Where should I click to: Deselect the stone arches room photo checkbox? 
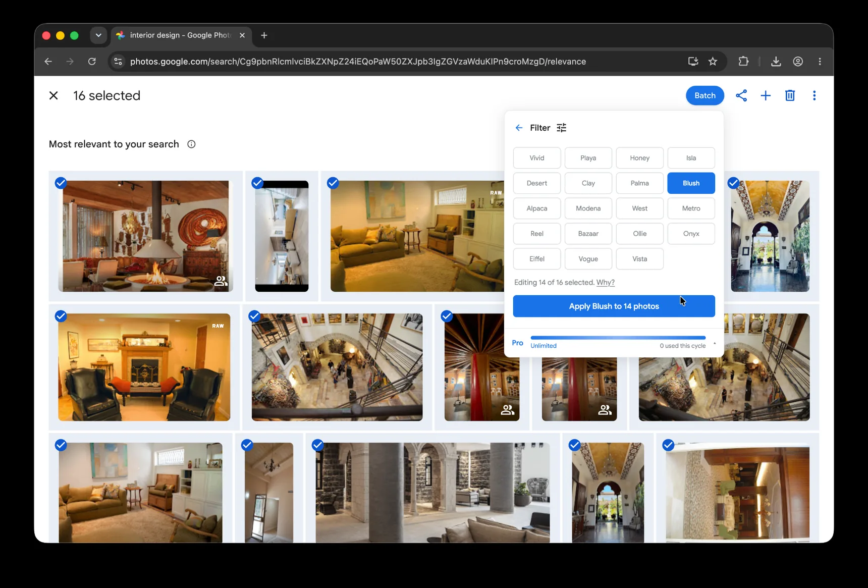317,445
